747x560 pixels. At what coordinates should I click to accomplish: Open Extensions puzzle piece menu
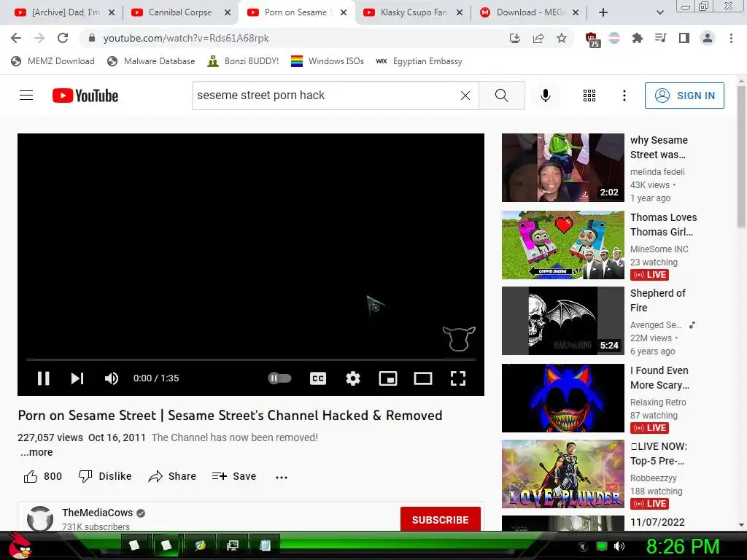[638, 38]
